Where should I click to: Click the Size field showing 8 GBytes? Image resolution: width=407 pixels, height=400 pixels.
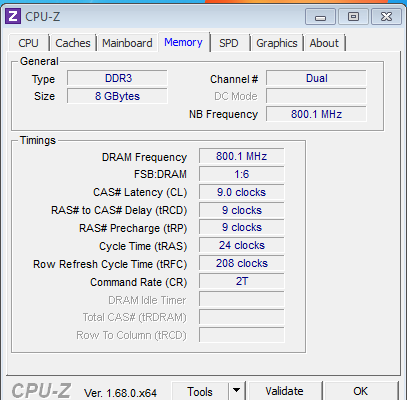coord(117,96)
